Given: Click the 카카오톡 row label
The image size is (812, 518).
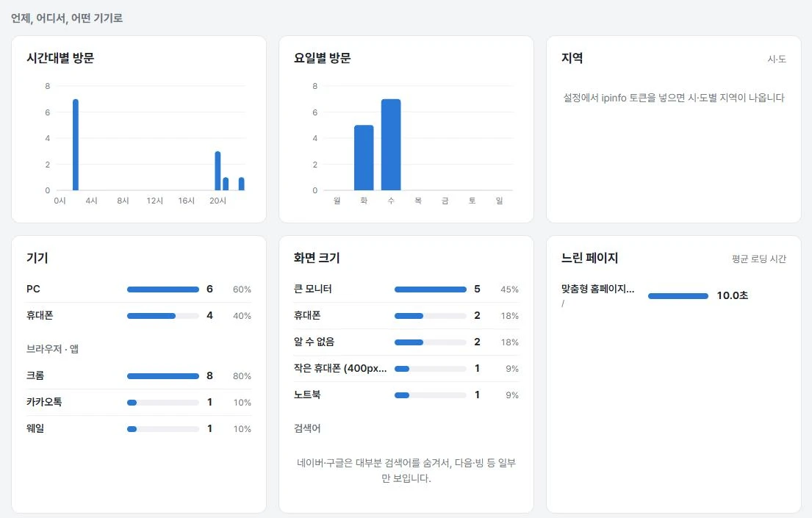Looking at the screenshot, I should tap(44, 402).
